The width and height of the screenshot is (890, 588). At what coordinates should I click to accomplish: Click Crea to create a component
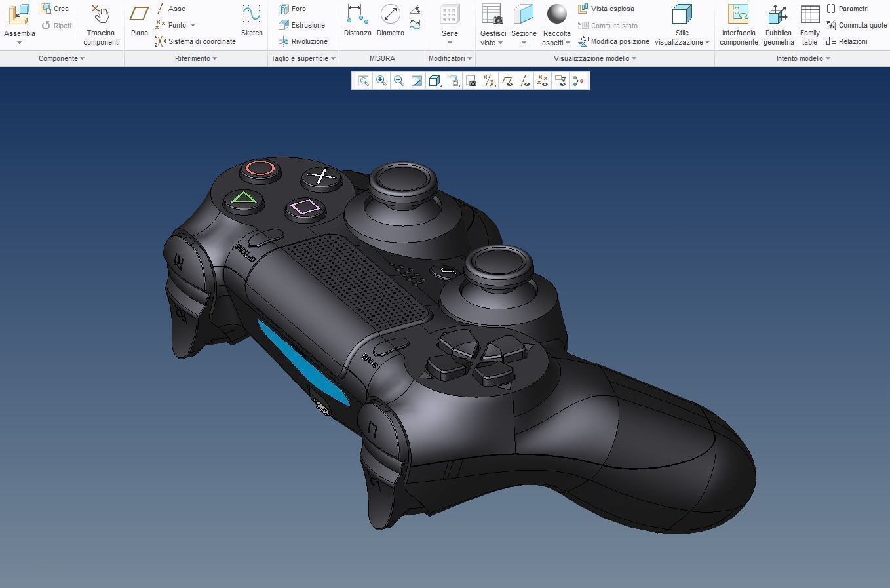(x=54, y=9)
